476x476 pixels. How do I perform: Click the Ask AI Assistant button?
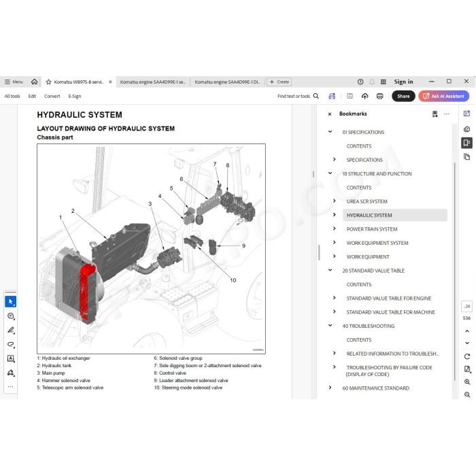(444, 96)
